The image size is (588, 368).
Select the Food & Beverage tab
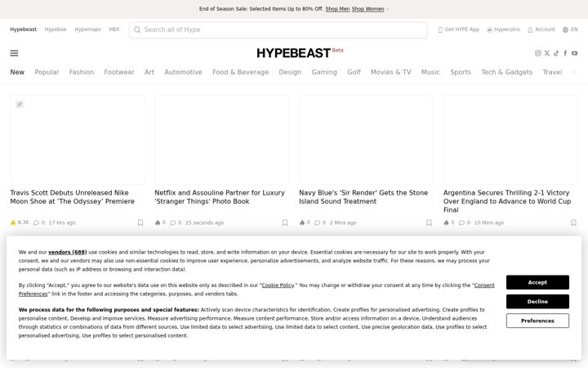pos(240,72)
